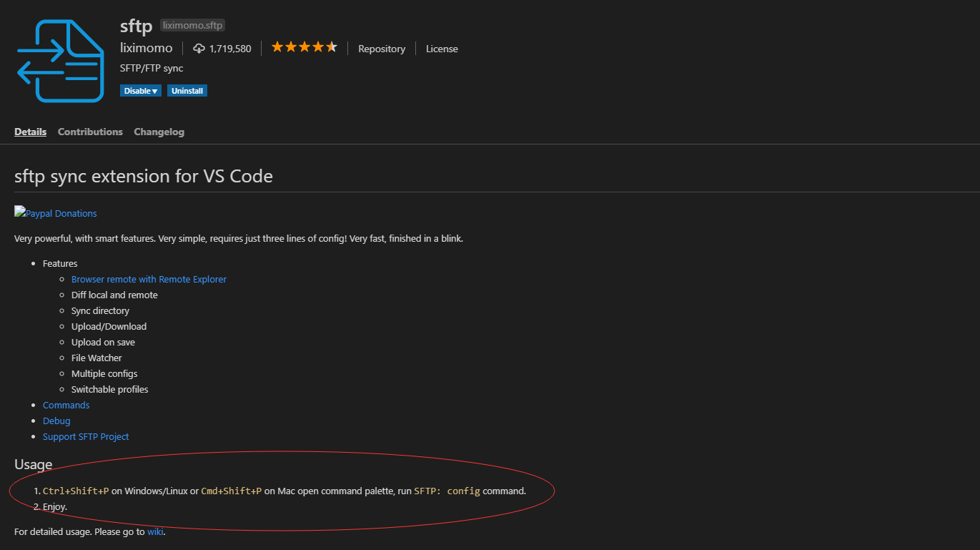Click the Diff local and remote item
Image resolution: width=980 pixels, height=550 pixels.
click(x=114, y=295)
